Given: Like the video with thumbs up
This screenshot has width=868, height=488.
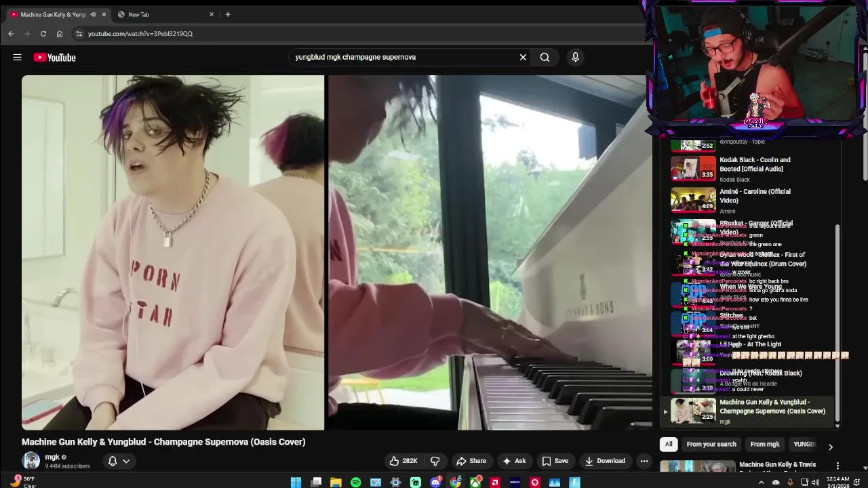Looking at the screenshot, I should (x=403, y=461).
